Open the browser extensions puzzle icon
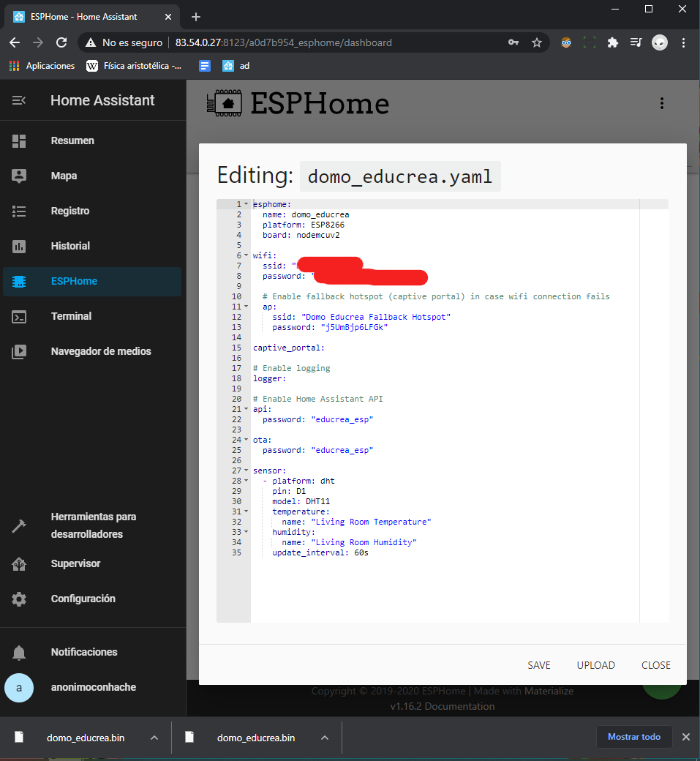This screenshot has height=761, width=700. tap(613, 42)
